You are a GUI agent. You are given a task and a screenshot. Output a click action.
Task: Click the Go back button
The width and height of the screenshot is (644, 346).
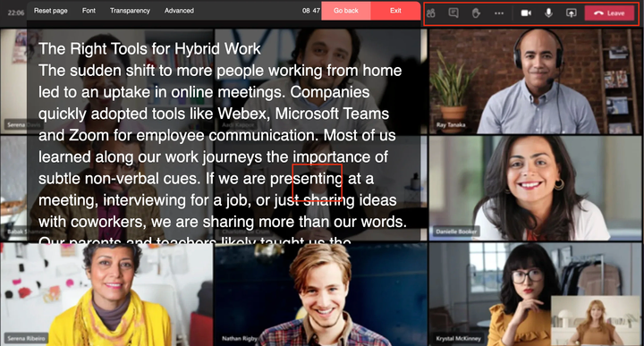pyautogui.click(x=346, y=11)
